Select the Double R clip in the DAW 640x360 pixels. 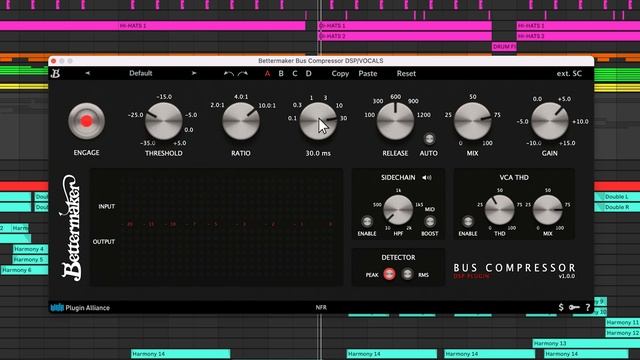617,207
